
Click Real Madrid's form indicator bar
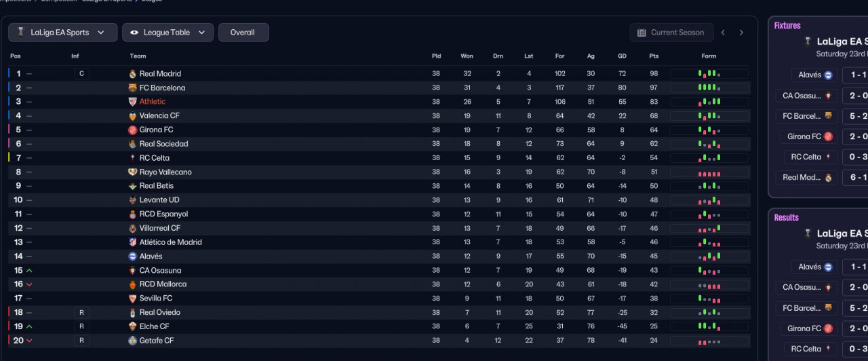709,74
